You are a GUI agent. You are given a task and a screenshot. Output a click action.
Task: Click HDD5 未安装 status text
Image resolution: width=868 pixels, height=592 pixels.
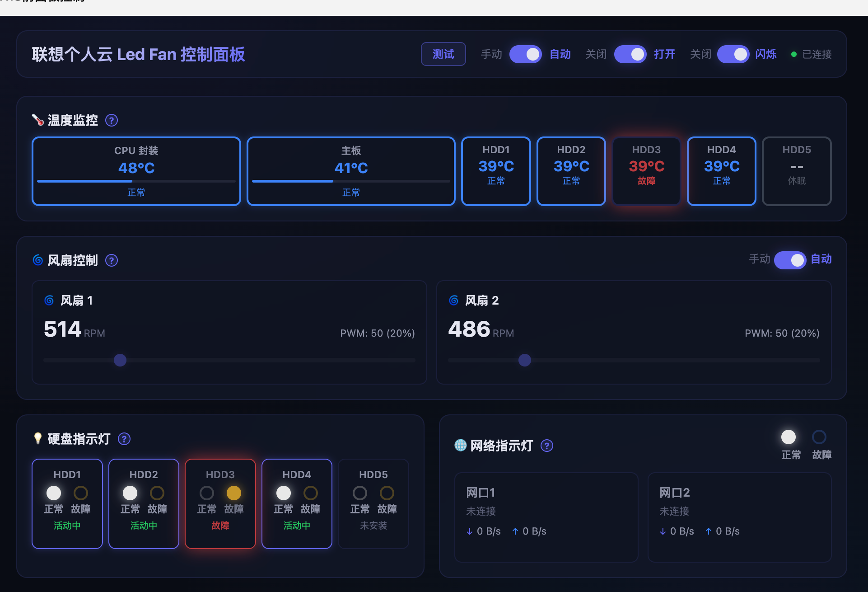[373, 526]
